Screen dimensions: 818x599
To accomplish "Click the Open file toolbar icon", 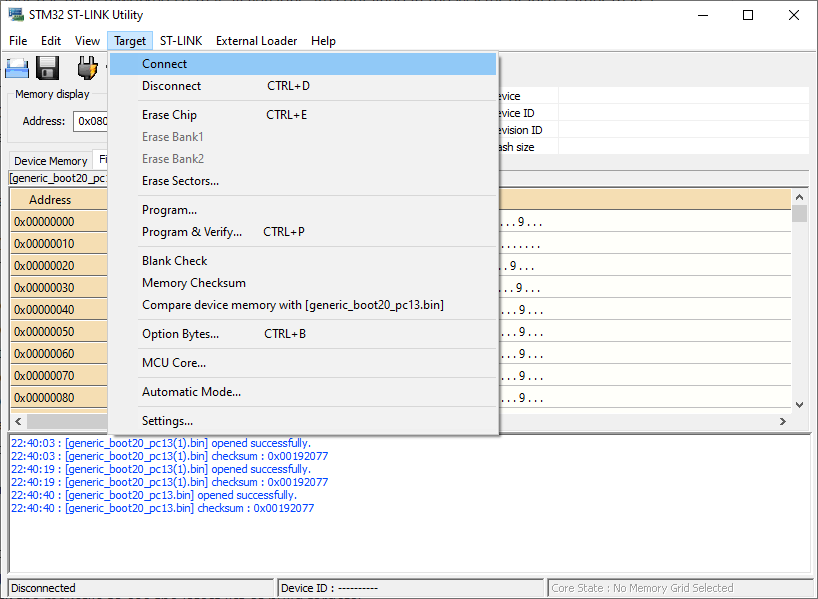I will pyautogui.click(x=17, y=68).
